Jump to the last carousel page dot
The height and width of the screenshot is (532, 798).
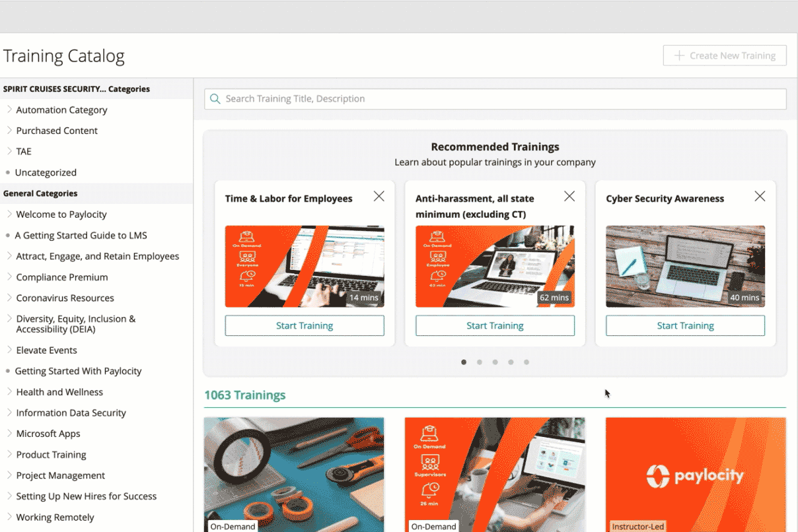(526, 362)
